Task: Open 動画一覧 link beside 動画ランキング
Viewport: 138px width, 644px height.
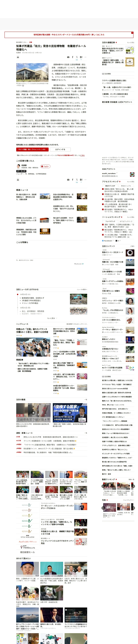Action: tap(131, 479)
